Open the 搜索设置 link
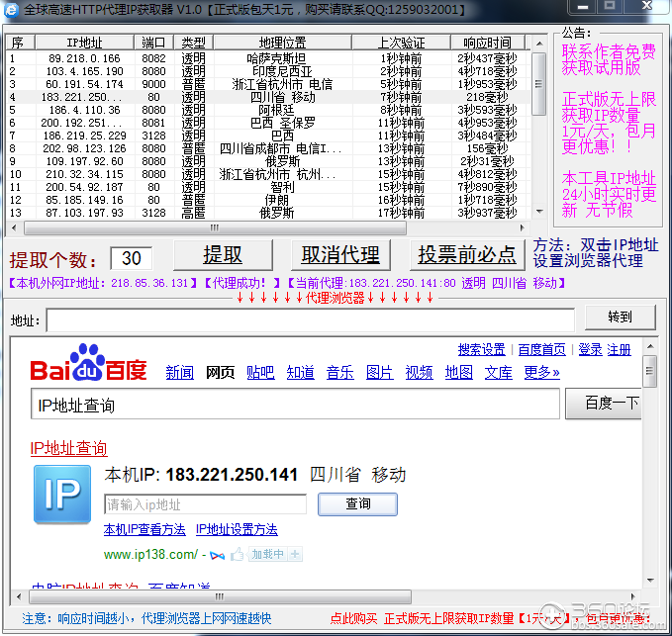 [x=481, y=349]
